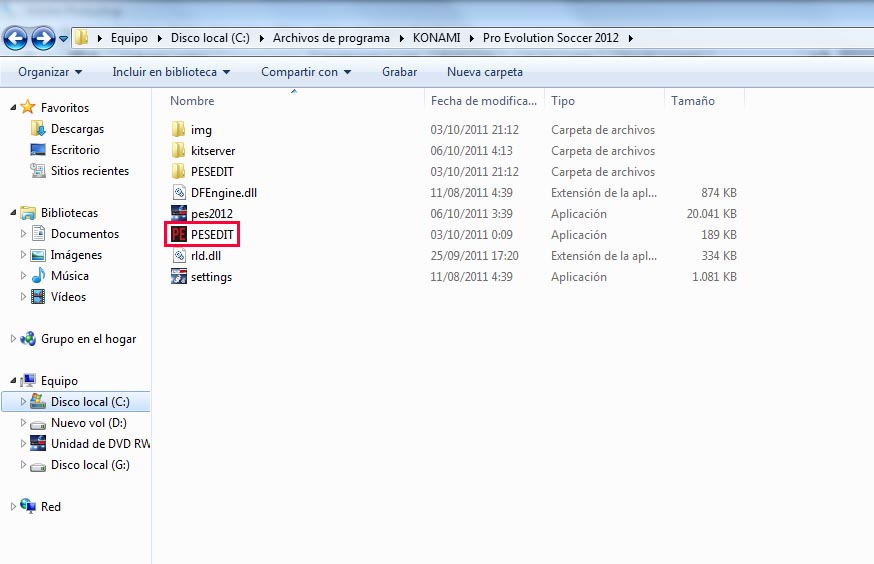Click the file name kitserver
The height and width of the screenshot is (564, 874).
[x=213, y=150]
